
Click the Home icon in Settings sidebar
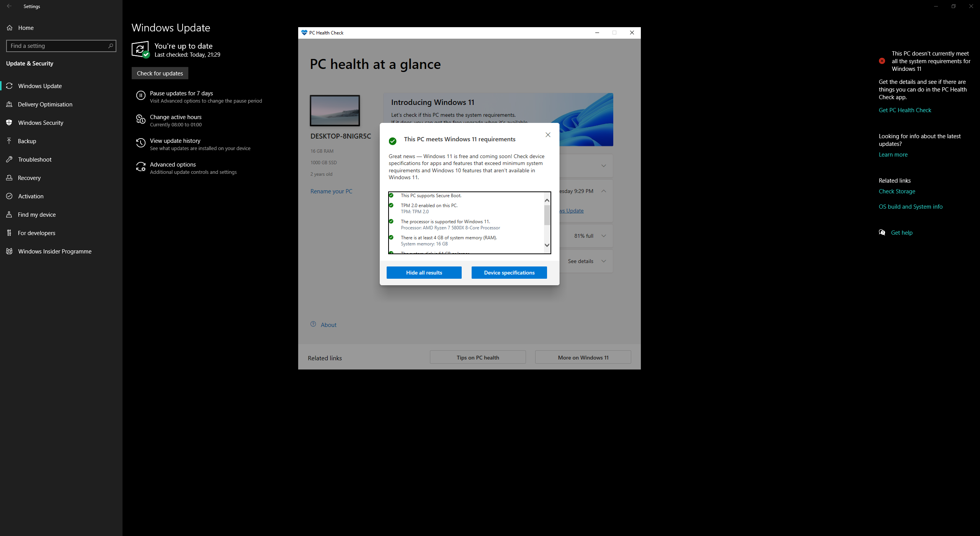point(10,28)
